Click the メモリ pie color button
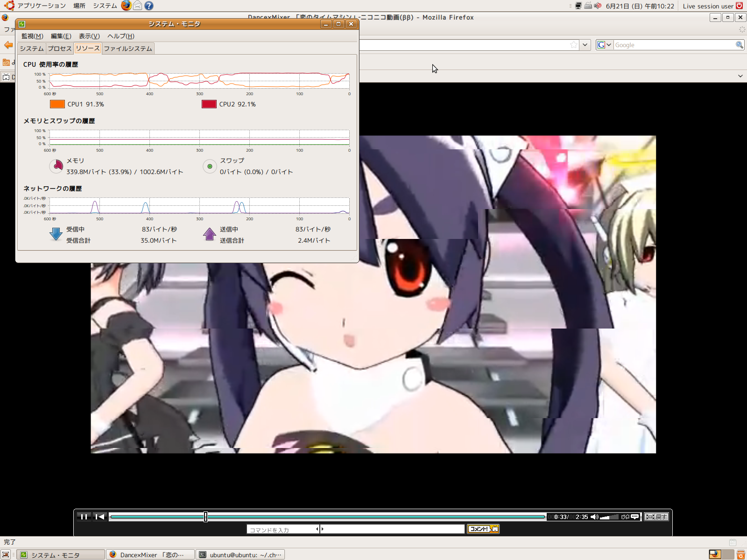Screen dimensions: 747x560 click(56, 166)
